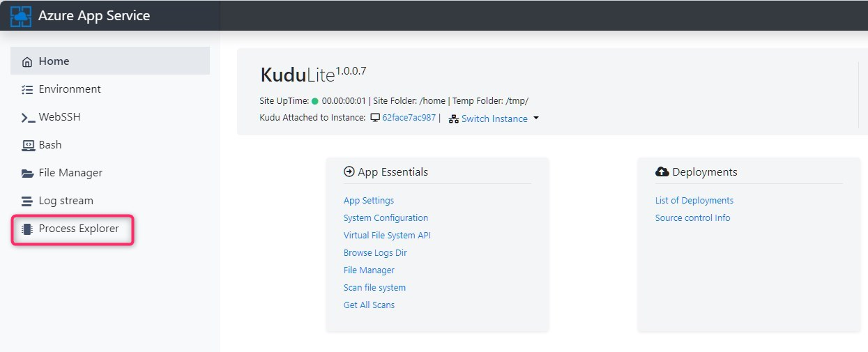
Task: View the List of Deployments link
Action: pos(694,201)
